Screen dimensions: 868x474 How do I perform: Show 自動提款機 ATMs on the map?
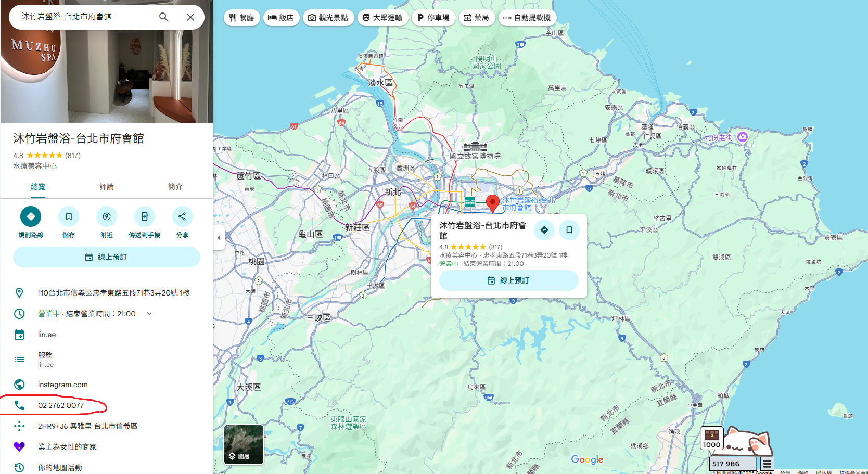(x=527, y=18)
